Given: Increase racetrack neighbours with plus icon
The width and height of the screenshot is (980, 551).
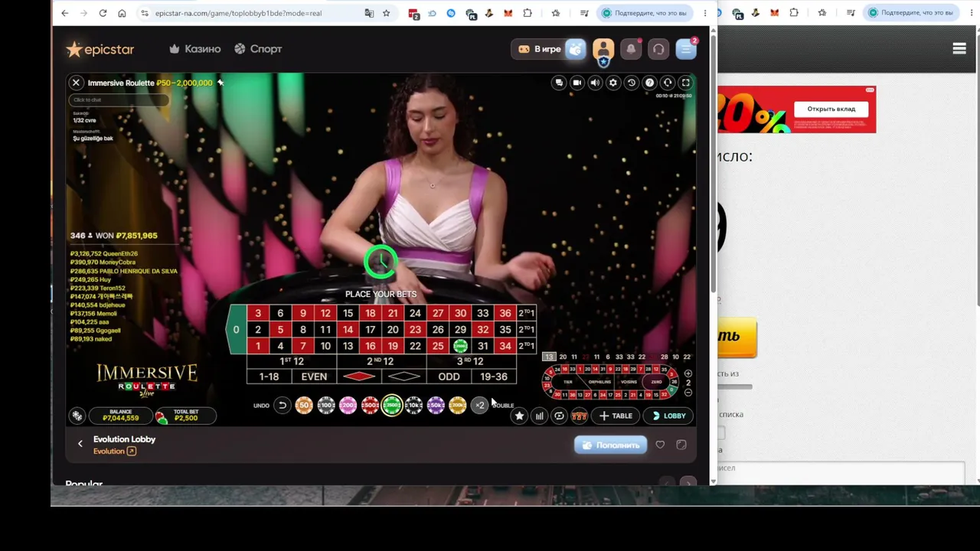Looking at the screenshot, I should coord(688,374).
